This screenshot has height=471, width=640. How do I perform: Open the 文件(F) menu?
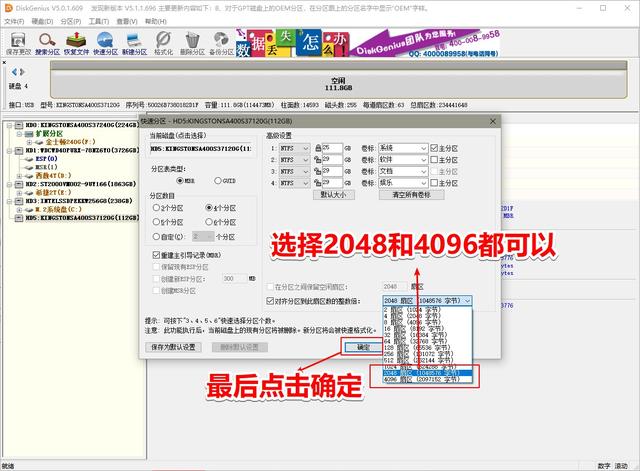14,21
